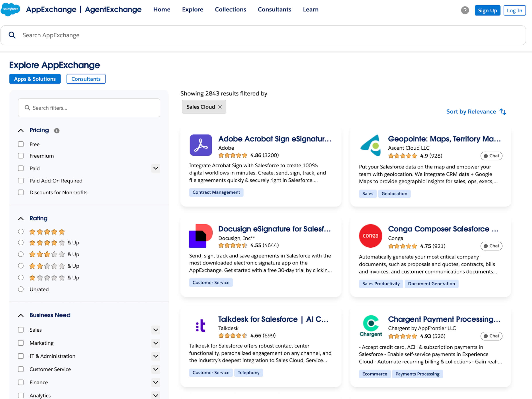Click the Pricing info icon
532x399 pixels.
pyautogui.click(x=57, y=131)
